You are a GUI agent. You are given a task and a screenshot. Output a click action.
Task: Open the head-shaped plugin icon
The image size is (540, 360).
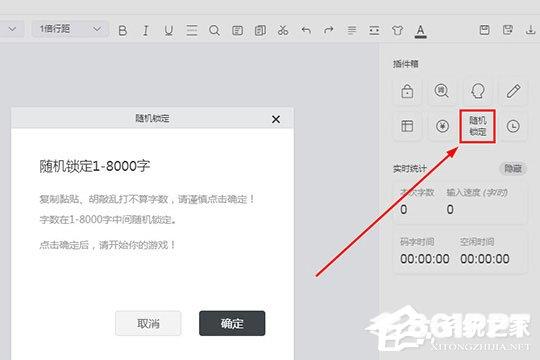[478, 91]
